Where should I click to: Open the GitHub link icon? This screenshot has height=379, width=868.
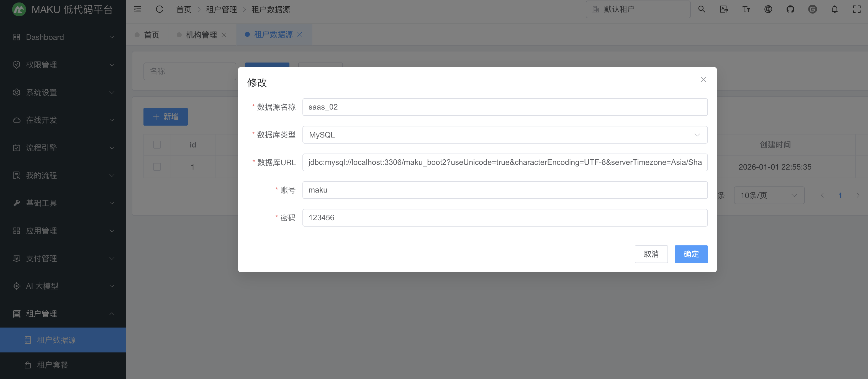[790, 9]
